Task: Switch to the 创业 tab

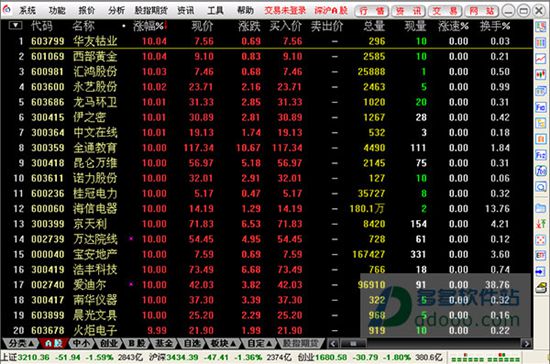Action: (x=109, y=343)
